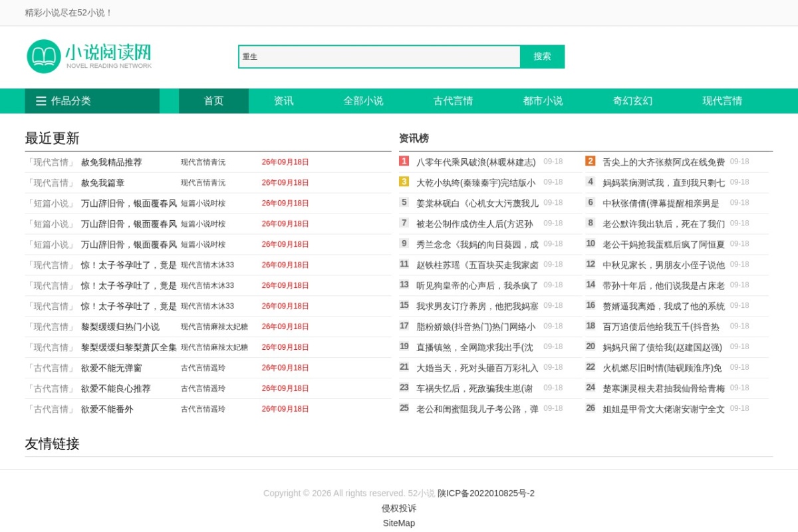Open rank 14 带孙十年后 article
This screenshot has width=798, height=532.
coord(664,286)
